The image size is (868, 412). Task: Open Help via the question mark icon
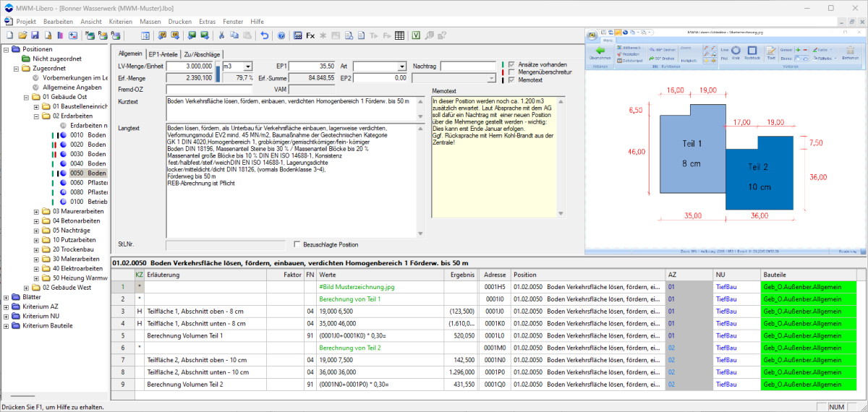[x=281, y=35]
